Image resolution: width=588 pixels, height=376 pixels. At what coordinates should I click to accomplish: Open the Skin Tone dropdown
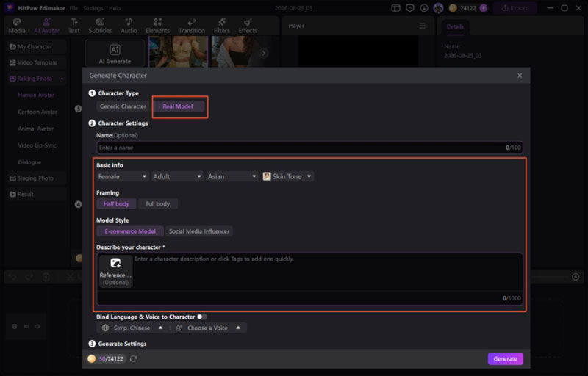click(x=287, y=176)
